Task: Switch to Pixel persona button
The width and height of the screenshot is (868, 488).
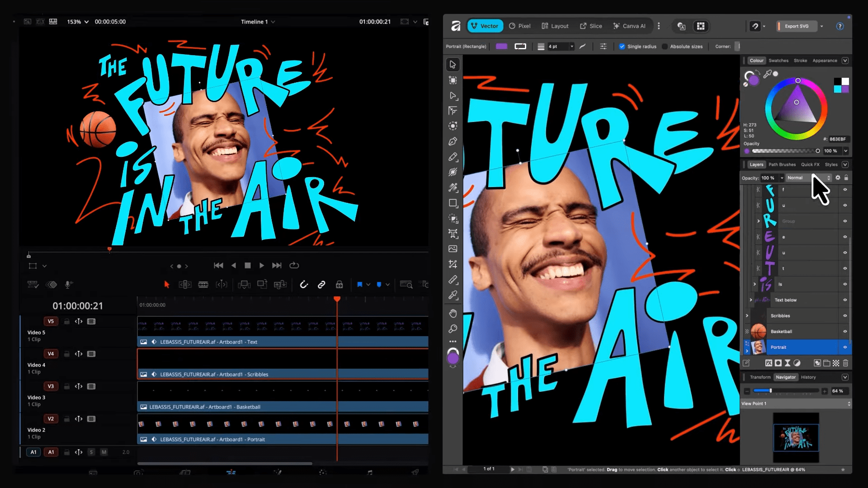Action: point(519,26)
